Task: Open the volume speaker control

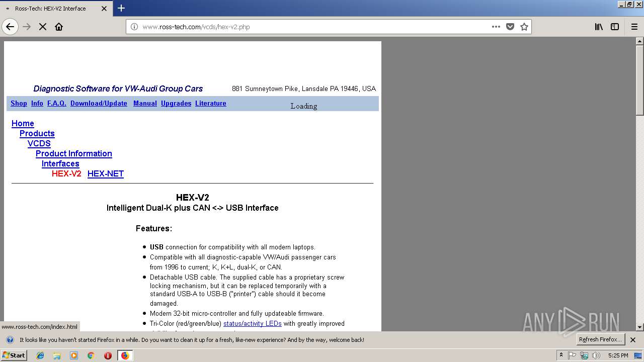Action: click(x=596, y=355)
